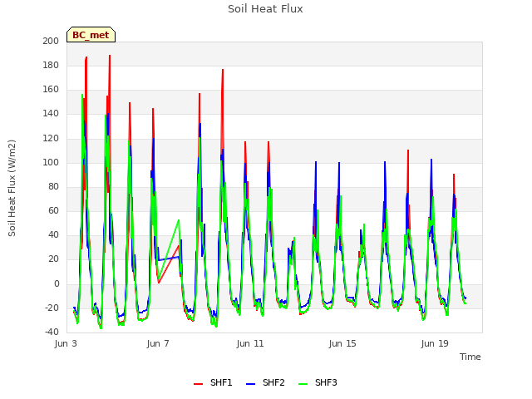
Task: Select the Jun 3 x-axis label
Action: [66, 343]
